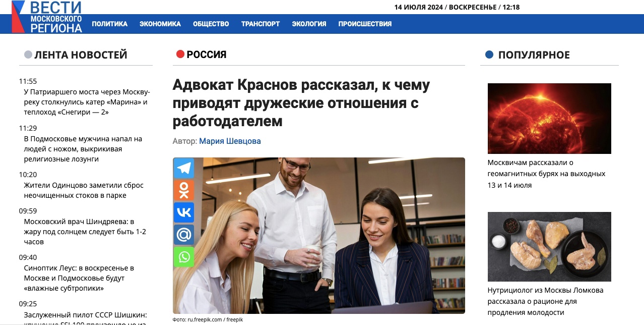The height and width of the screenshot is (325, 644).
Task: Share the article on Odnoklassniki
Action: click(x=184, y=190)
